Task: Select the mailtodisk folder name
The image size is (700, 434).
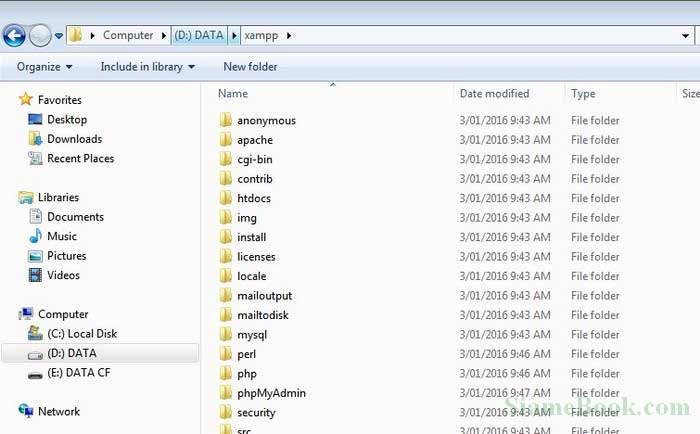Action: point(263,315)
